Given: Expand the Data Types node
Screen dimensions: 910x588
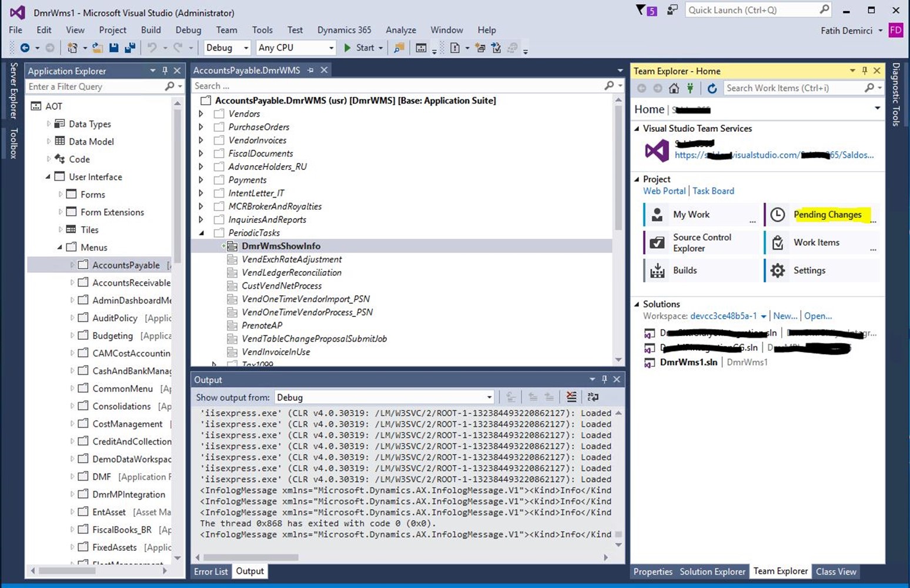Looking at the screenshot, I should coord(48,123).
